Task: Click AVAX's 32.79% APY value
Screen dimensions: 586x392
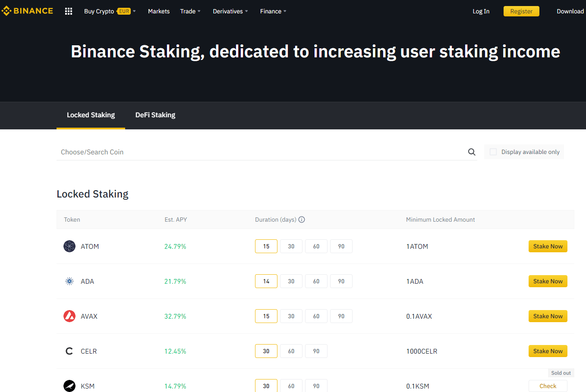Action: point(175,316)
